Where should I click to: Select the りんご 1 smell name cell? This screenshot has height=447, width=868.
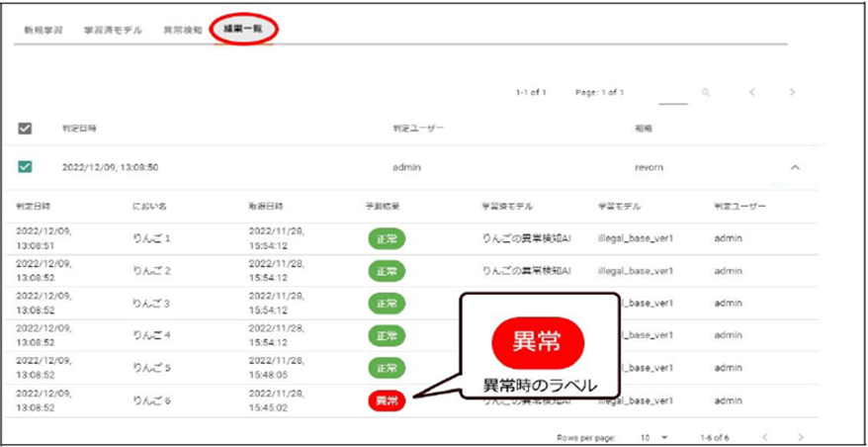click(151, 238)
